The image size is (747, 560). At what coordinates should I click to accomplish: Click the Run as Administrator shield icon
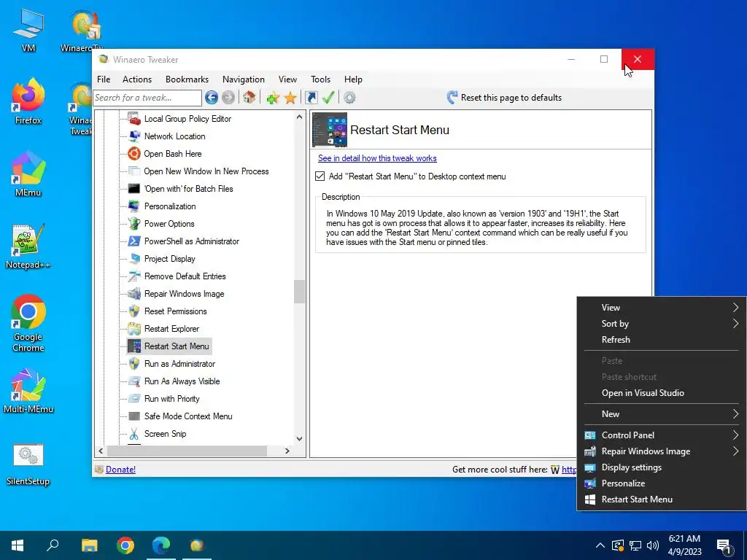[134, 364]
